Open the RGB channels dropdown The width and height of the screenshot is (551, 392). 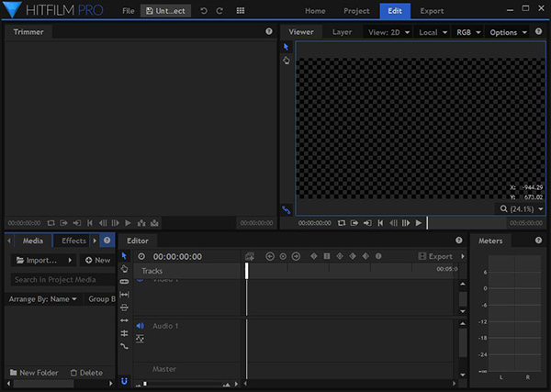click(468, 32)
